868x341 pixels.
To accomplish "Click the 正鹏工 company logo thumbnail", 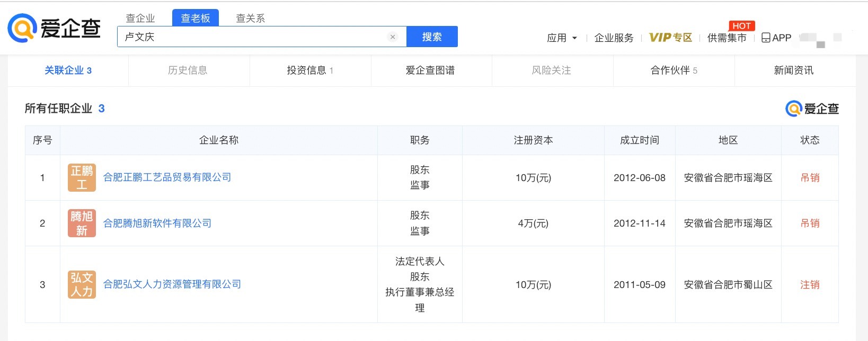I will (x=82, y=177).
